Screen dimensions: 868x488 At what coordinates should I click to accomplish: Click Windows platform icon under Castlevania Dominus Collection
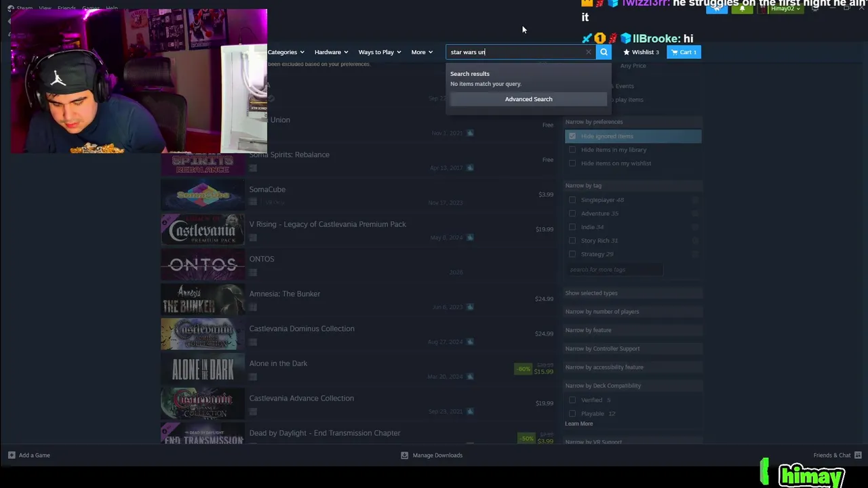[x=253, y=342]
